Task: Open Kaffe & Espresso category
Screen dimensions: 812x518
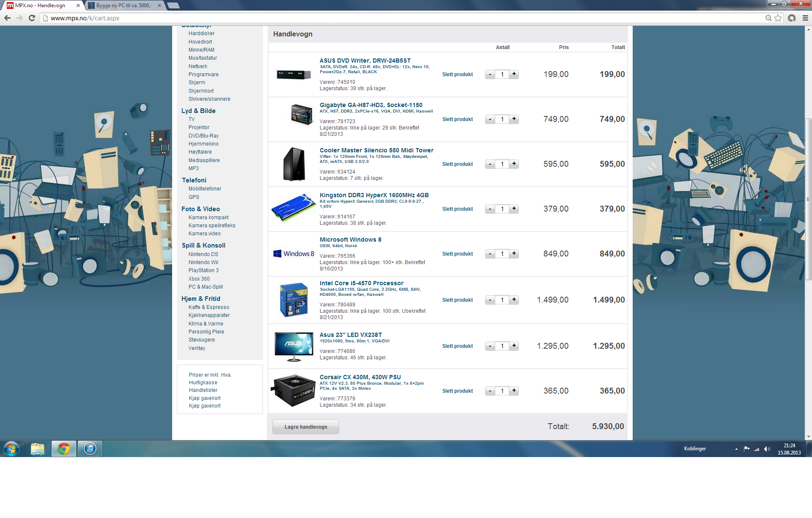Action: click(209, 307)
